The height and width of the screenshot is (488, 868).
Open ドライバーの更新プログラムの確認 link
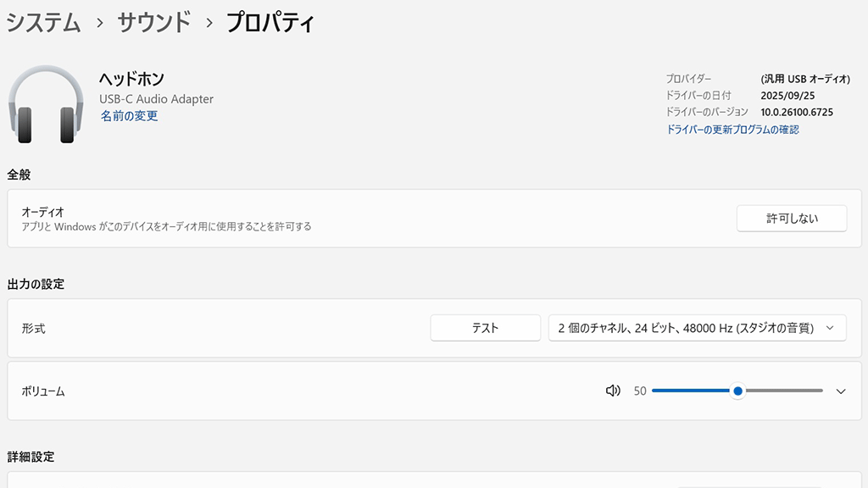coord(732,130)
